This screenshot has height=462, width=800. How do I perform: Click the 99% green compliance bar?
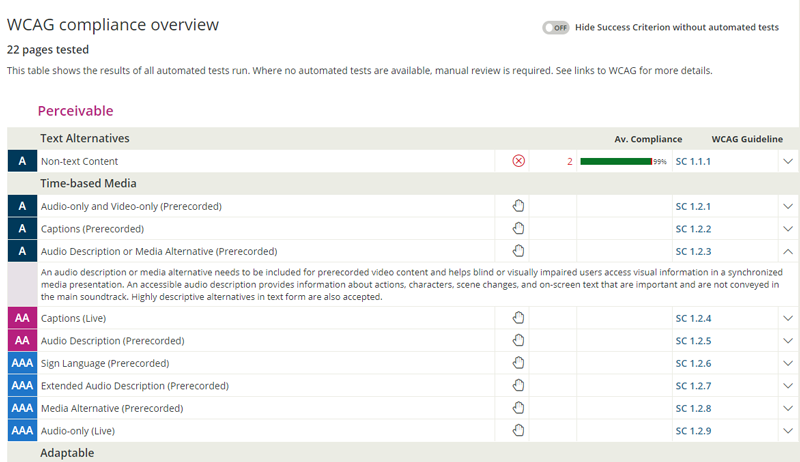[x=616, y=161]
